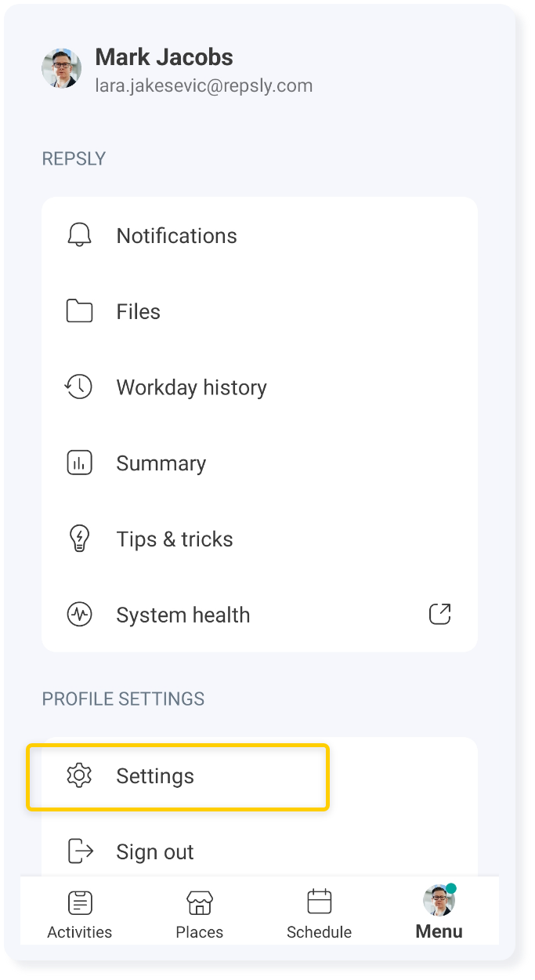The height and width of the screenshot is (980, 535).
Task: Tap the Sign out label
Action: 155,852
